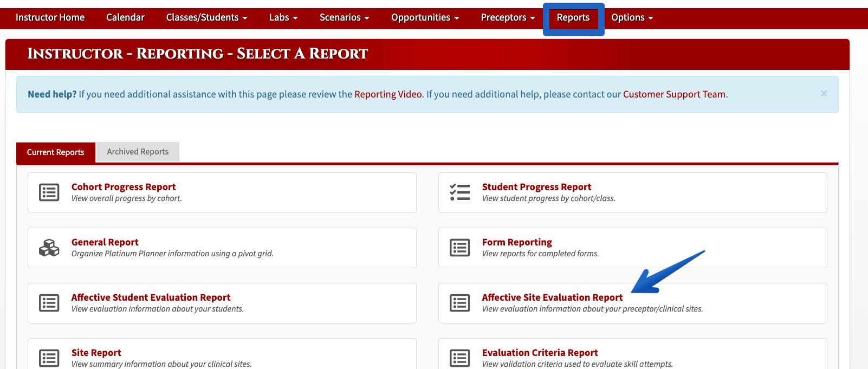The height and width of the screenshot is (369, 868).
Task: Dismiss the Need help banner
Action: point(824,94)
